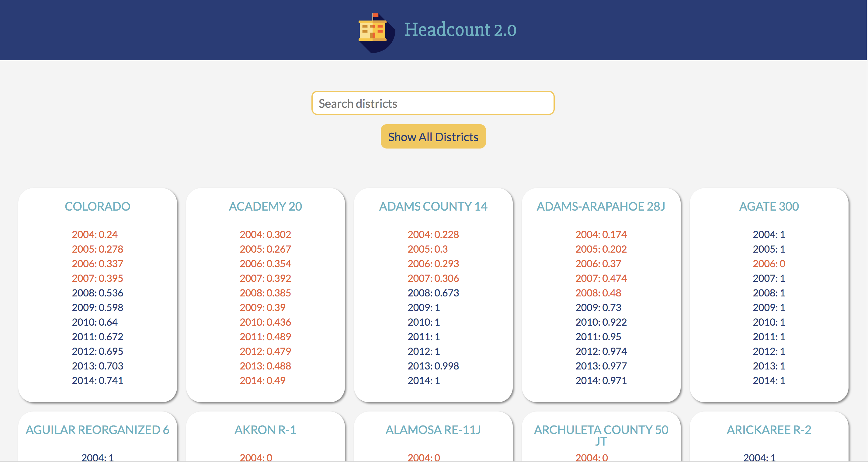
Task: Click '2012: 0.479' in ACADEMY 20
Action: [x=266, y=352]
